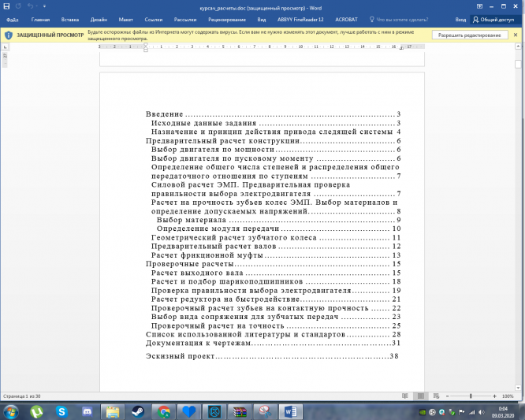Viewport: 525px width, 420px height.
Task: Click the lightbulb Tell Me icon
Action: [x=371, y=20]
